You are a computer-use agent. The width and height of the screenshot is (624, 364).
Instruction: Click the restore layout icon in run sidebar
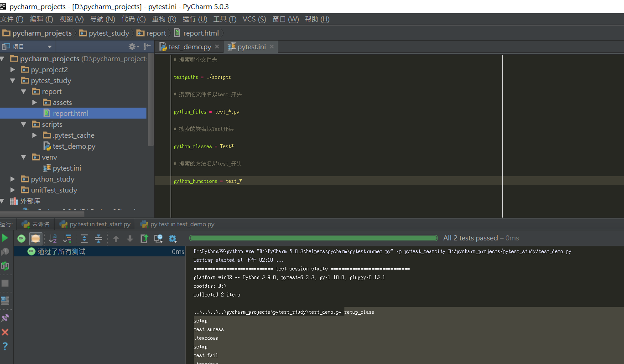click(5, 301)
